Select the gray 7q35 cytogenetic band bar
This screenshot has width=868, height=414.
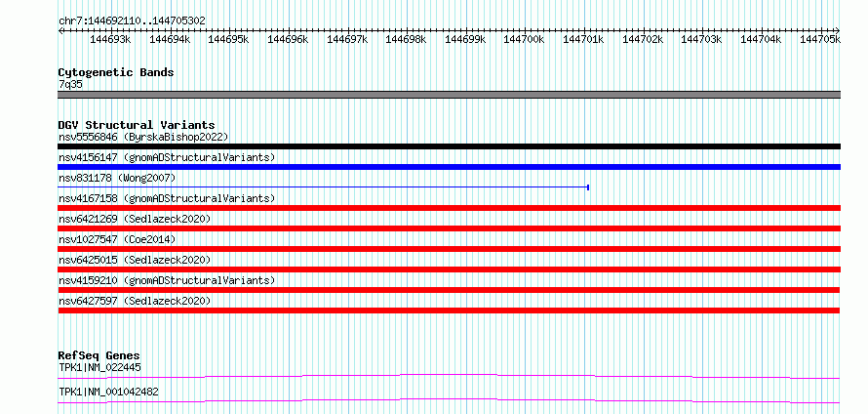[x=449, y=94]
